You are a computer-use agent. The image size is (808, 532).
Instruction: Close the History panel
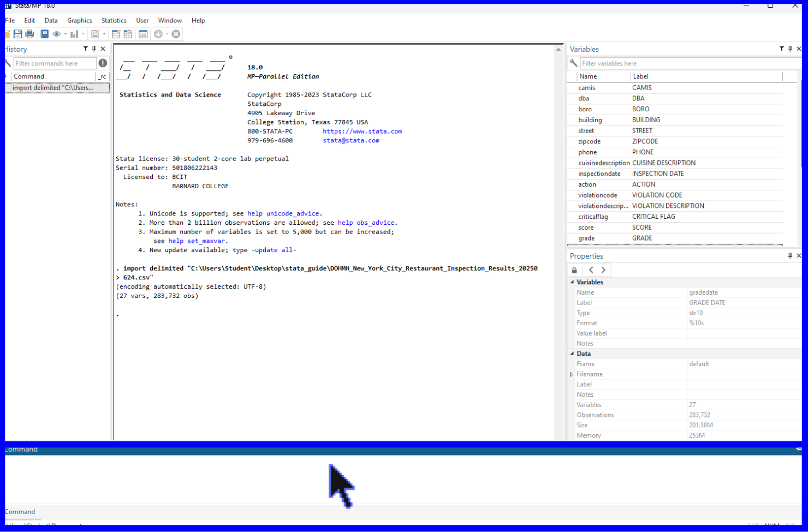[x=103, y=49]
